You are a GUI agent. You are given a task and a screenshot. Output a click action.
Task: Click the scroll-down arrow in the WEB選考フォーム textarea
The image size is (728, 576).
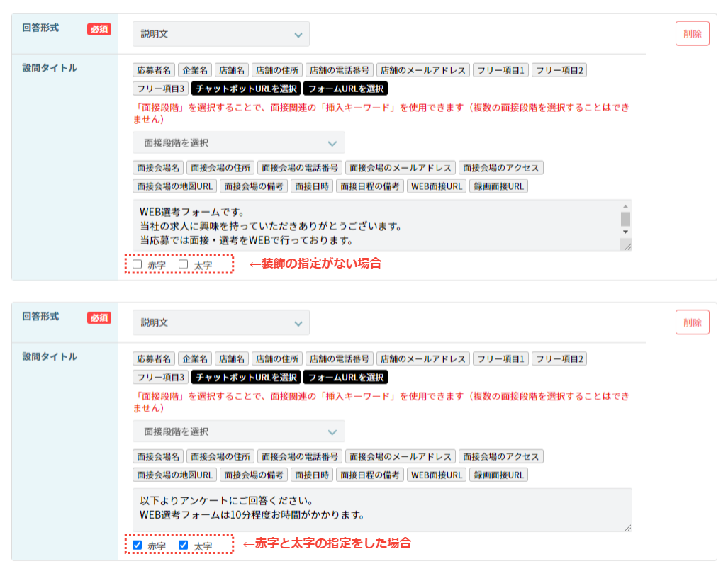[x=625, y=232]
